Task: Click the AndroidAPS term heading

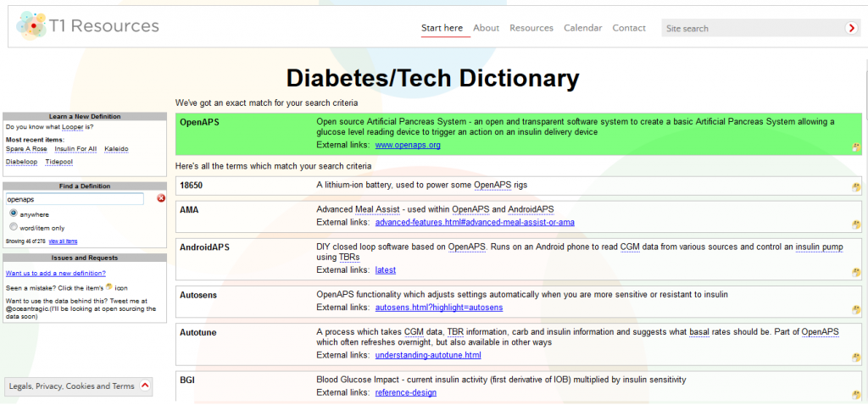Action: click(204, 247)
